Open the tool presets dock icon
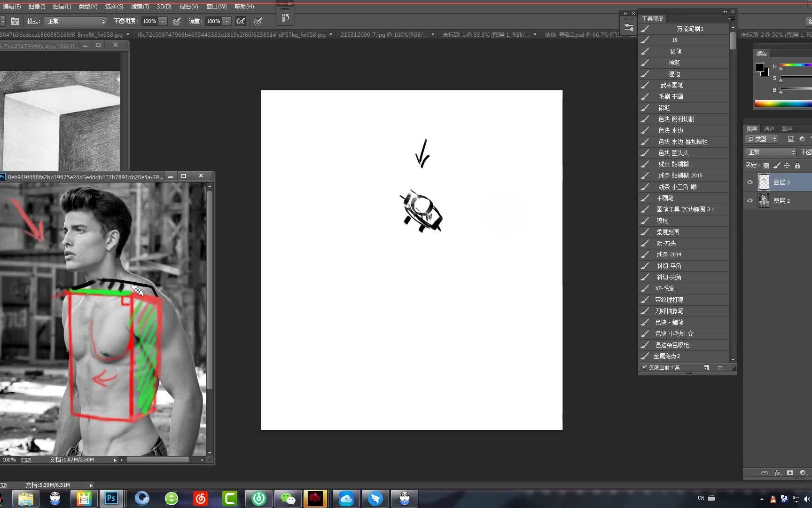 click(x=629, y=27)
